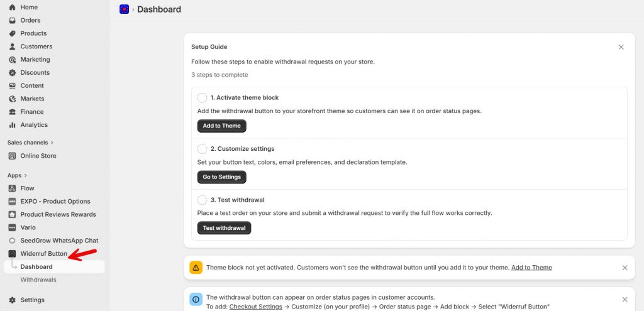
Task: Check the Test withdrawal step circle
Action: coord(202,200)
